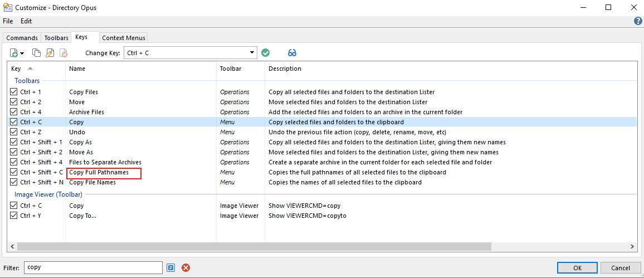Uncheck the Ctrl + 4 Archive Files hotkey

14,112
